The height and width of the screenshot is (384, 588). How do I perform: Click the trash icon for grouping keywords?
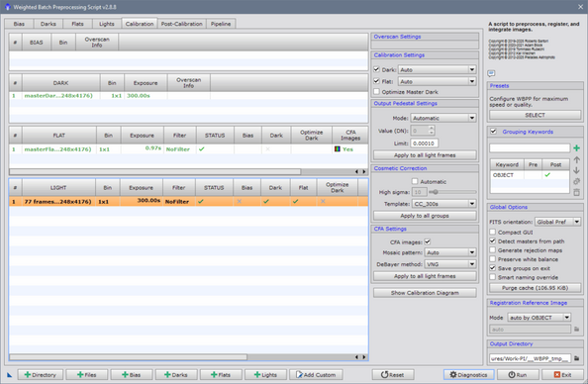[576, 192]
